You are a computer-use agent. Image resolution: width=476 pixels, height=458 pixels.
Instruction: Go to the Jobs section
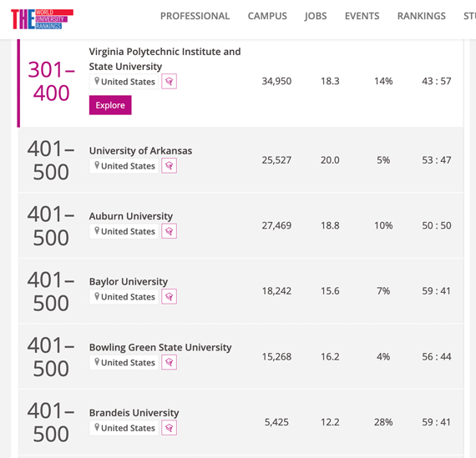(316, 16)
